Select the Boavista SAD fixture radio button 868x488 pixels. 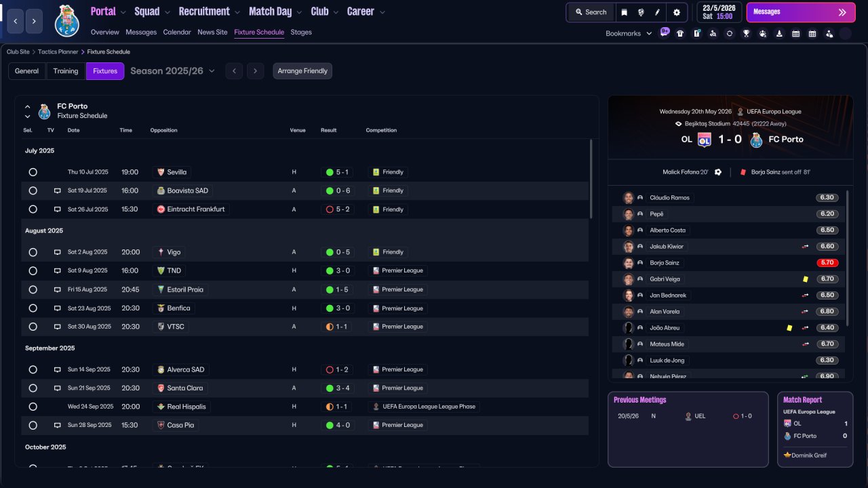coord(33,191)
